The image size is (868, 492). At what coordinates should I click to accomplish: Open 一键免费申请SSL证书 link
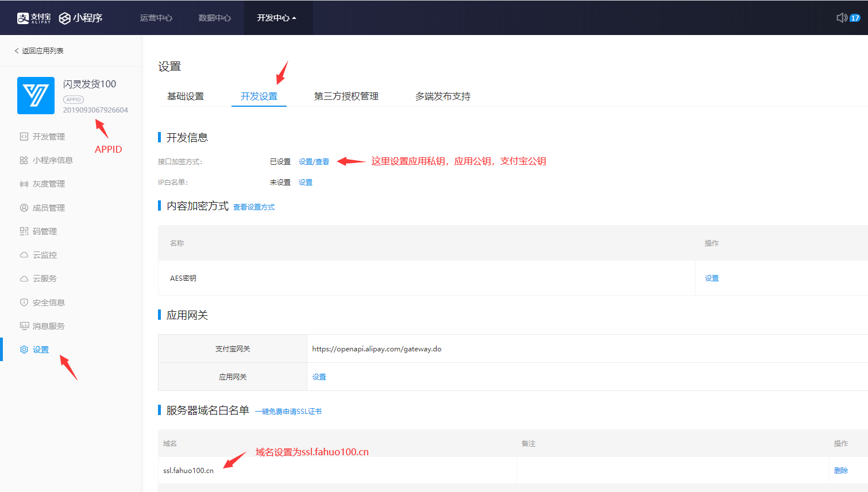point(288,412)
